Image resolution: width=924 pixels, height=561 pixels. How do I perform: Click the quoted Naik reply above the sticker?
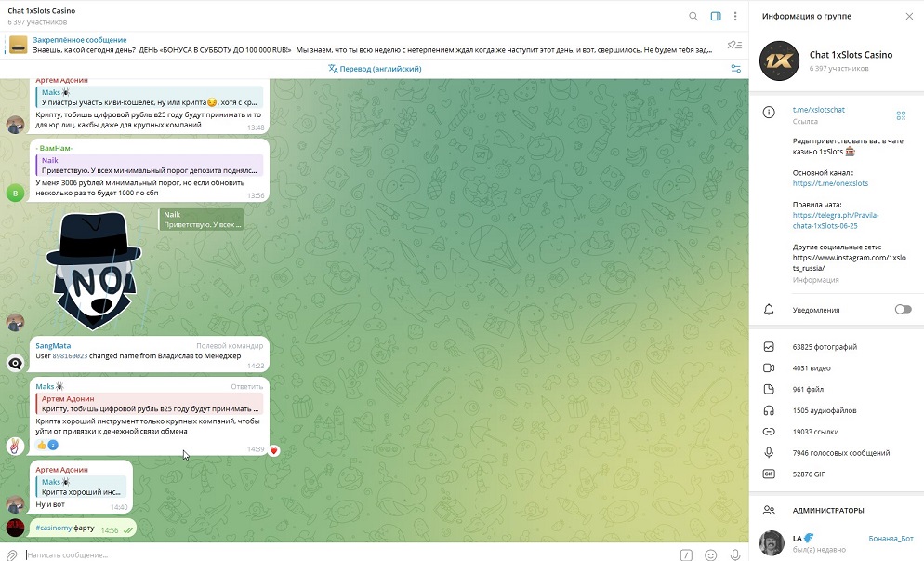tap(202, 220)
